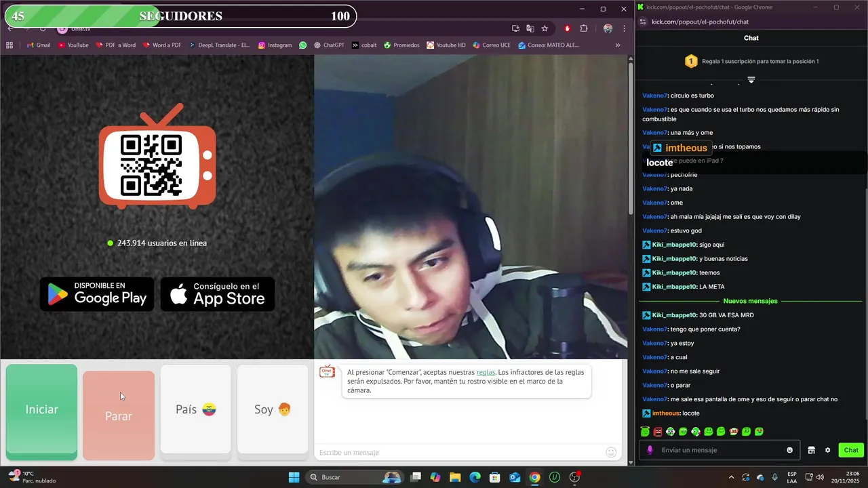Click the Iniciar button
Viewport: 868px width, 488px height.
pyautogui.click(x=41, y=412)
